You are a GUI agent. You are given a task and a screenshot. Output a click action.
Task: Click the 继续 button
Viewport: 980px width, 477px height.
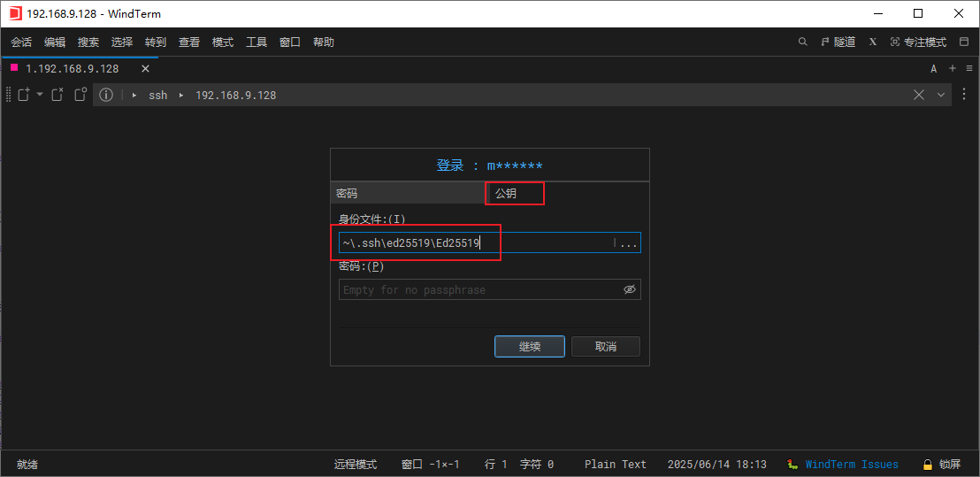point(529,347)
